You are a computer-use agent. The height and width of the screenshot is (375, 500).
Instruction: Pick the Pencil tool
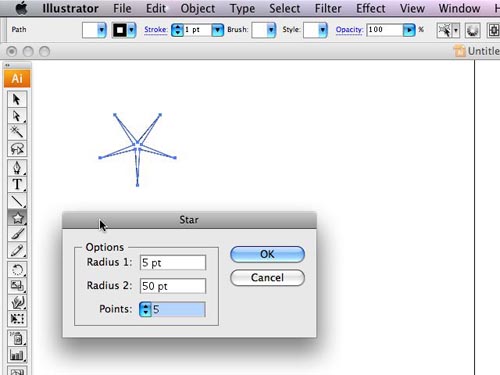pos(17,250)
